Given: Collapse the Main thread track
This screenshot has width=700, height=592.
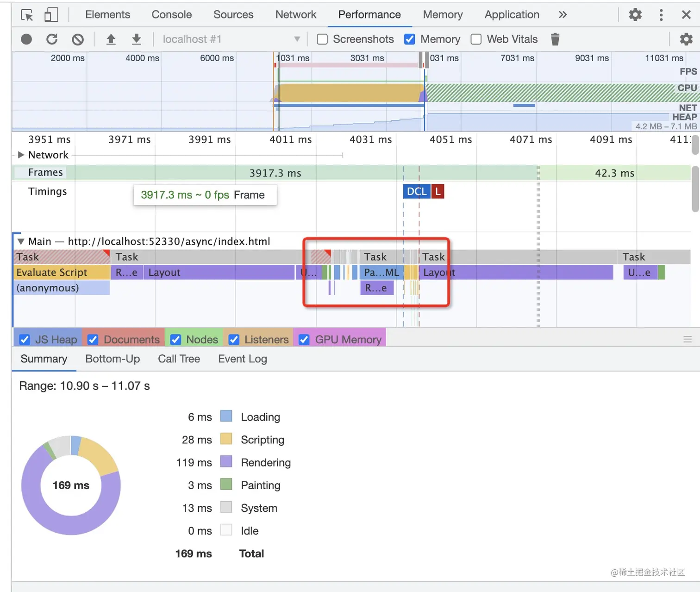Looking at the screenshot, I should pyautogui.click(x=21, y=241).
